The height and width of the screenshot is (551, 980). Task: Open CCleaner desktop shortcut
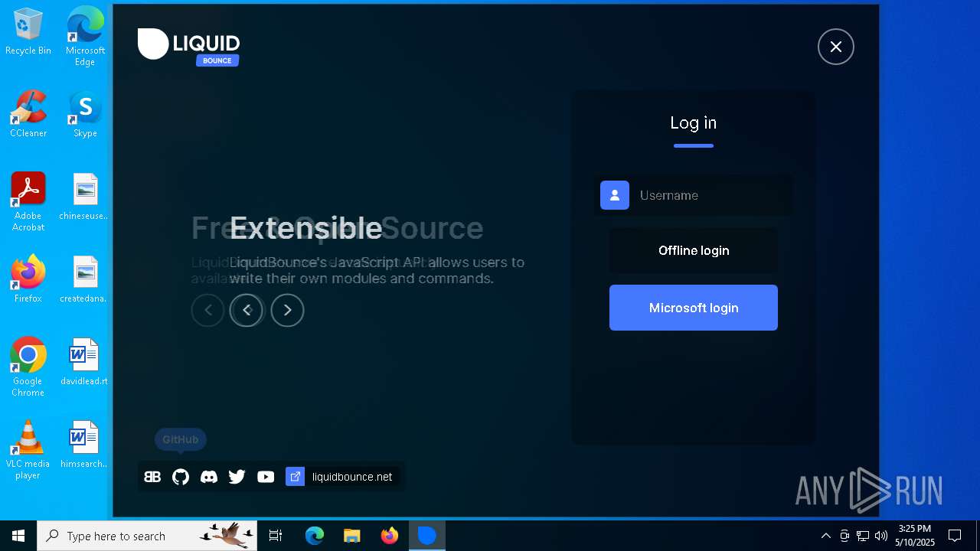tap(28, 114)
